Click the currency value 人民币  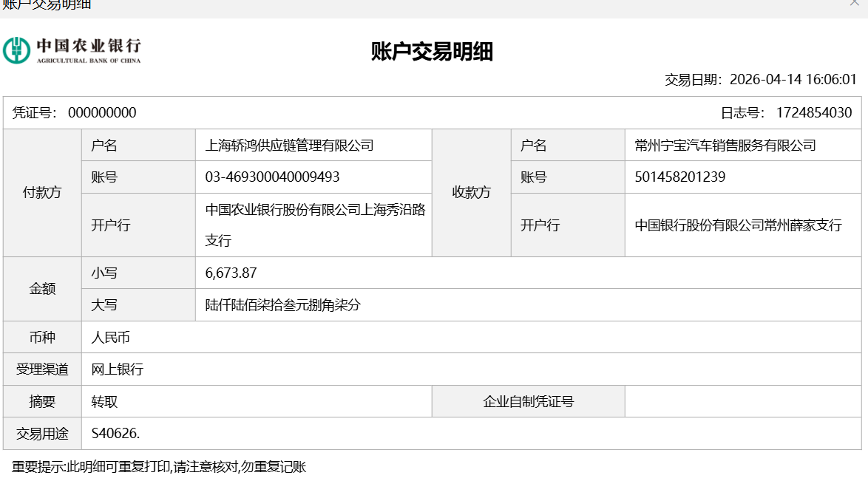111,338
